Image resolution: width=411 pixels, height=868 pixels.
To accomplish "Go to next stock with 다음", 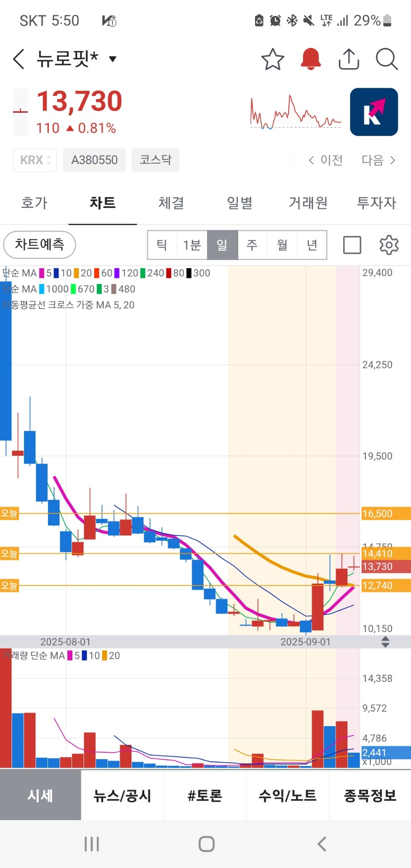I will point(378,160).
